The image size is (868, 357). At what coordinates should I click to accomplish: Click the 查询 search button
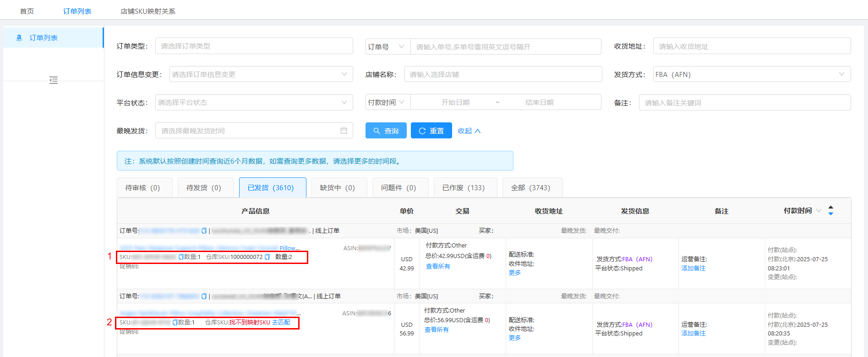pos(386,131)
